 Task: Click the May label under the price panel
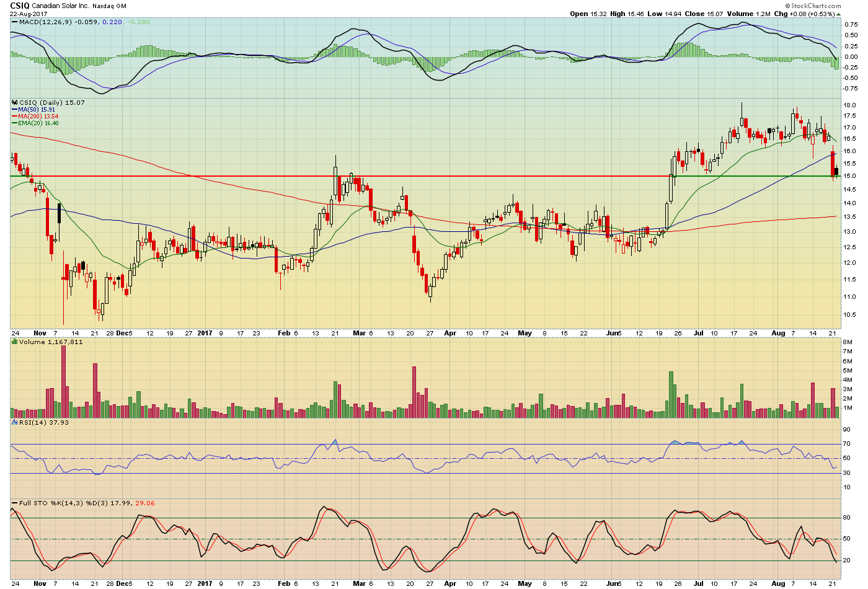pyautogui.click(x=525, y=333)
